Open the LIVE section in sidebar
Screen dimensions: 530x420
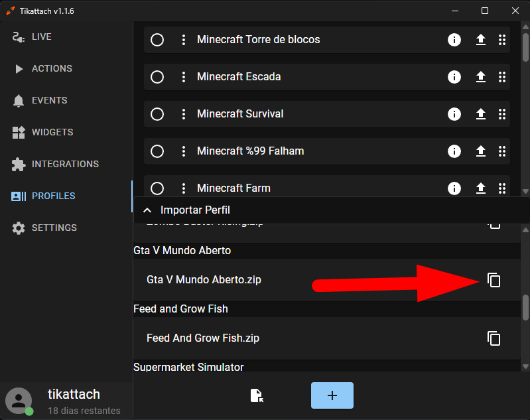66,37
